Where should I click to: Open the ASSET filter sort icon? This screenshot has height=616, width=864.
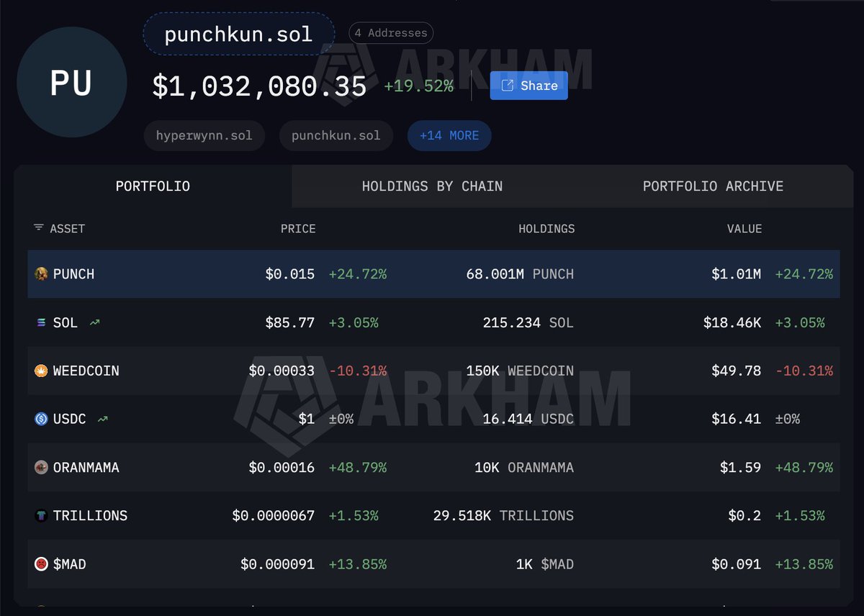point(38,228)
